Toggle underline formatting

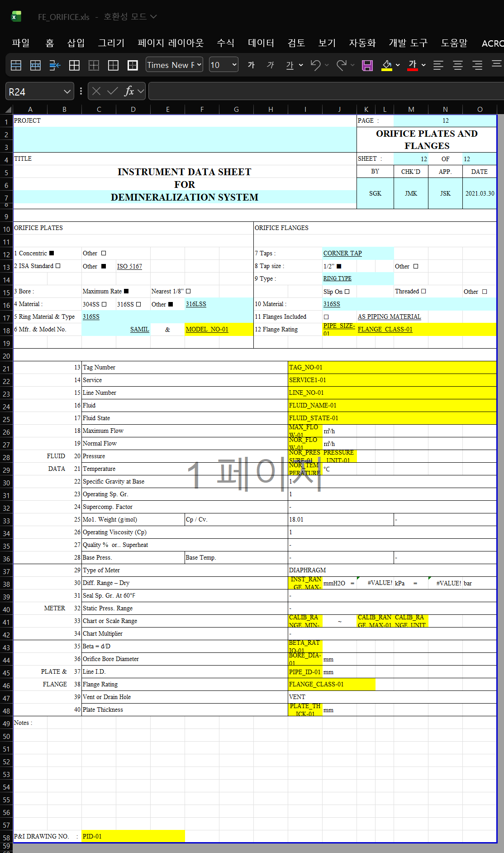(290, 65)
